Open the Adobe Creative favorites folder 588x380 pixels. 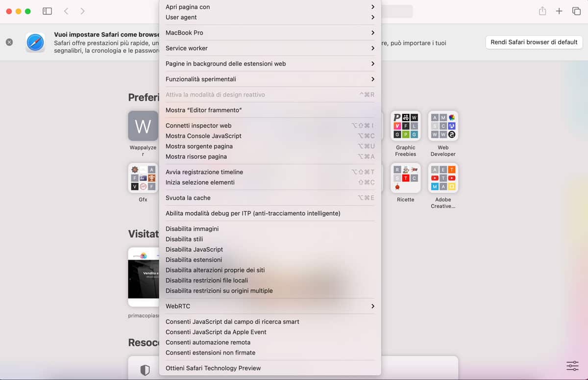[443, 178]
